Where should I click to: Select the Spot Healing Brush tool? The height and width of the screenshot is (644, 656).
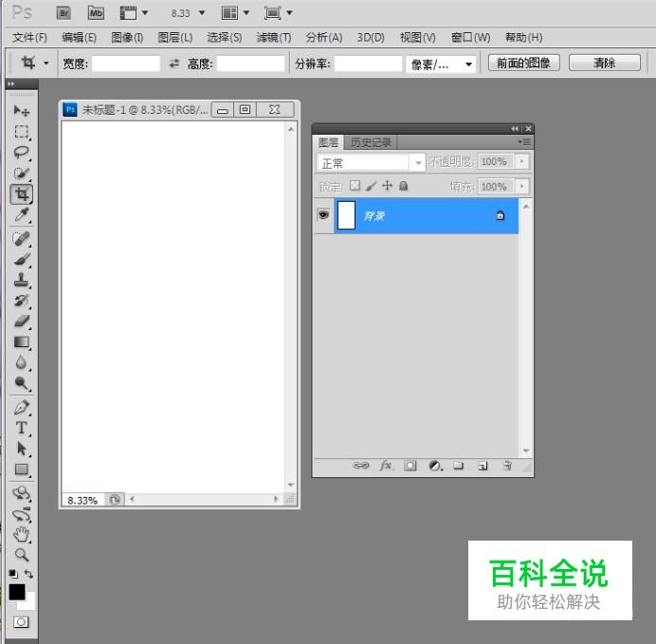[x=22, y=238]
